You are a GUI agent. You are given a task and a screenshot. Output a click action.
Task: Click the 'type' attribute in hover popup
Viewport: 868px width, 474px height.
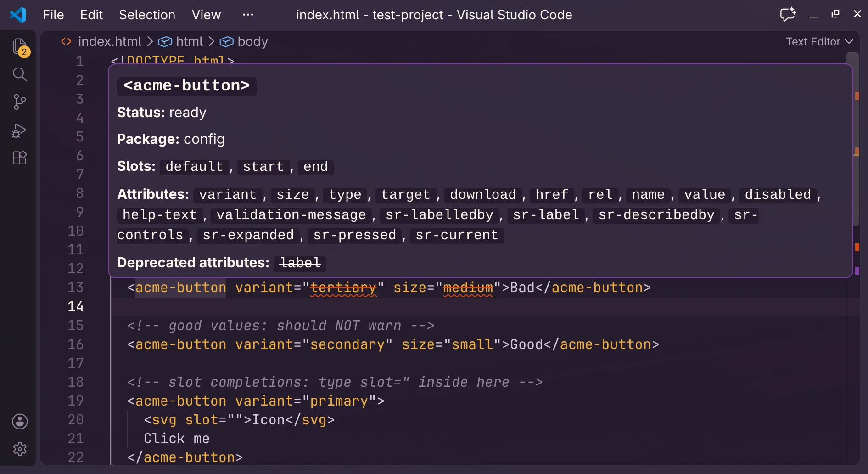click(x=345, y=195)
